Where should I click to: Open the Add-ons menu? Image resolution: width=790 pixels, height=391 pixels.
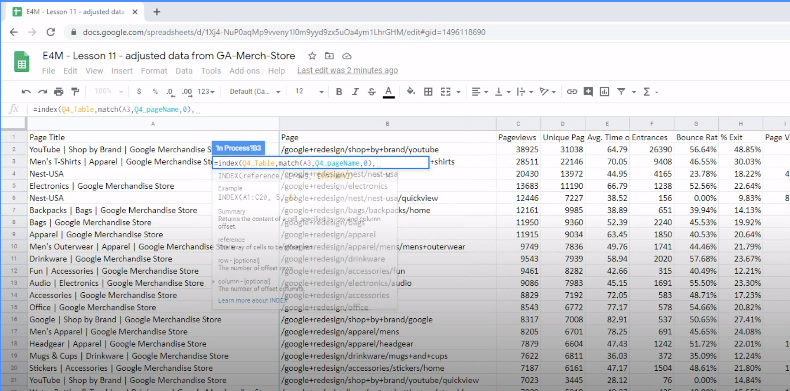[x=244, y=71]
